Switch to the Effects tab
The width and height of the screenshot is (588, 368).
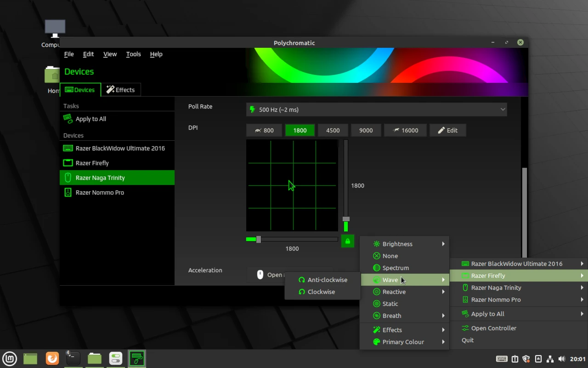point(121,90)
